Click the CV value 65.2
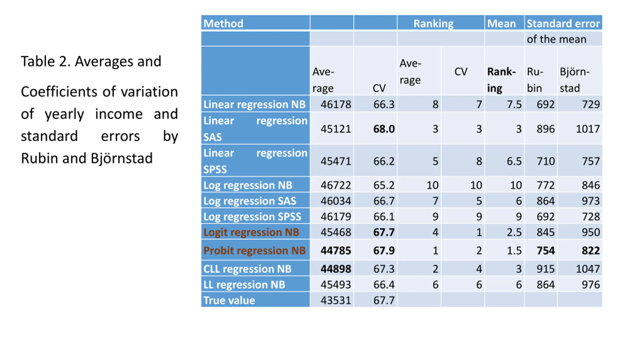Screen dimensions: 644x362 (384, 185)
